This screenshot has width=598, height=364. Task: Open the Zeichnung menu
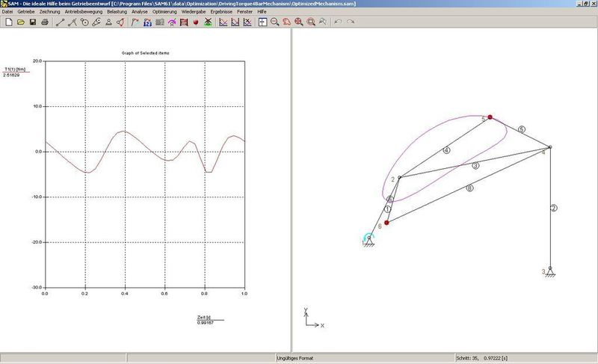pyautogui.click(x=49, y=12)
